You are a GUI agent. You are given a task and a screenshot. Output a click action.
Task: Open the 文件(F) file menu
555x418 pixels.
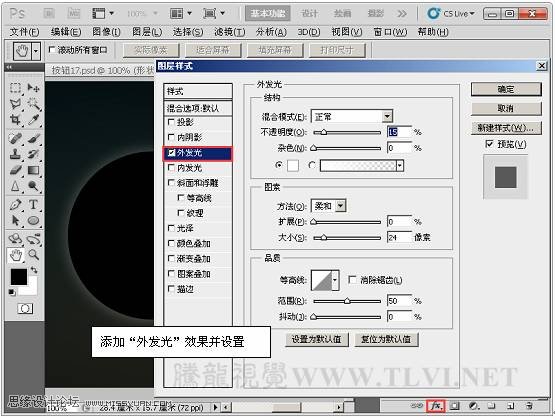point(24,32)
